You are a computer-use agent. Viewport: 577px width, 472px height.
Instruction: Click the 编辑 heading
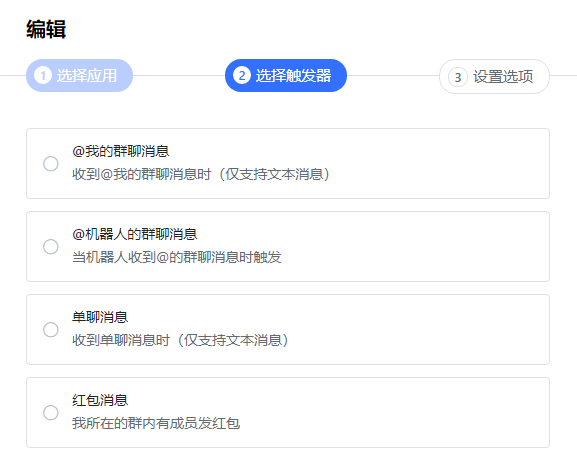coord(46,29)
